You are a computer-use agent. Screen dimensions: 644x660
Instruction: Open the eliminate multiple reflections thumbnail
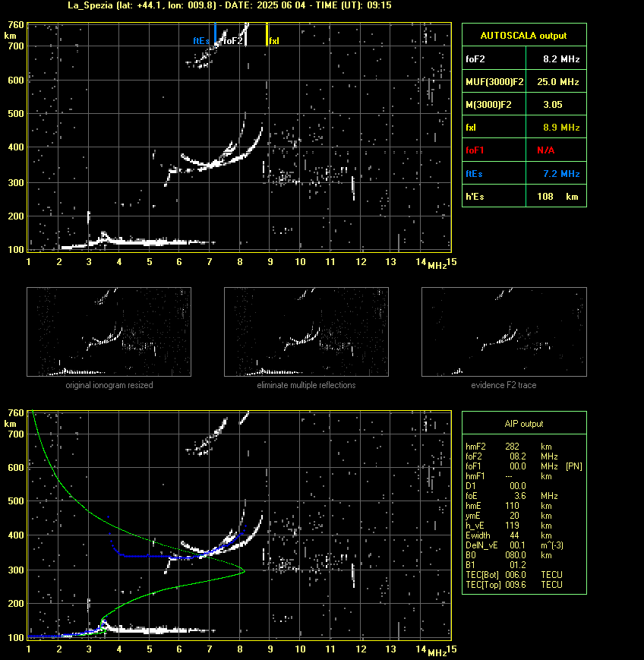tap(306, 332)
